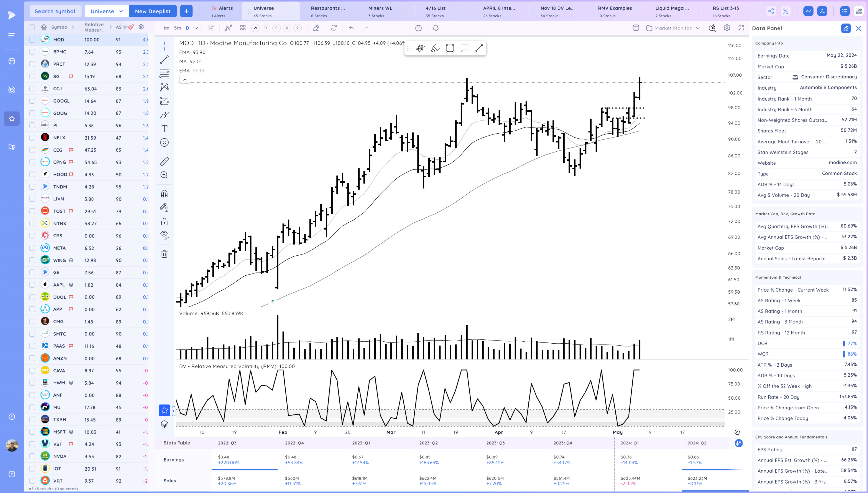Open the calendar icon in chart toolbar
Viewport: 868px width, 493px height.
pyautogui.click(x=418, y=28)
